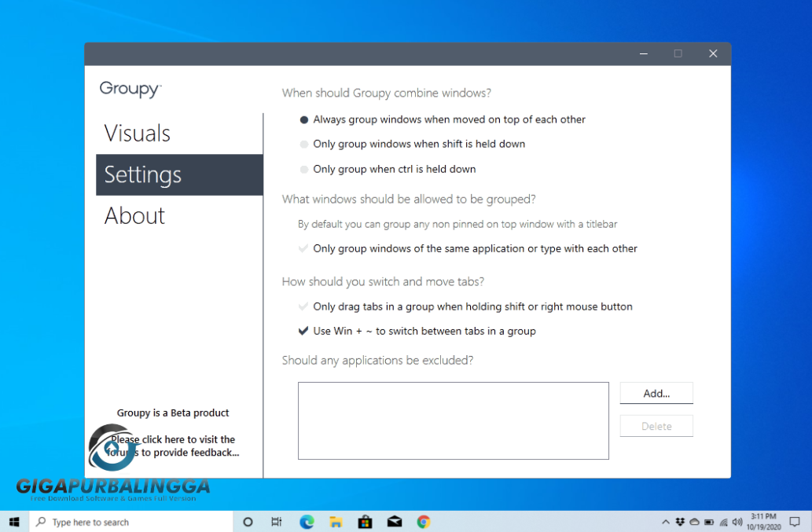Viewport: 812px width, 532px height.
Task: Click the Delete button for excluded applications
Action: click(656, 425)
